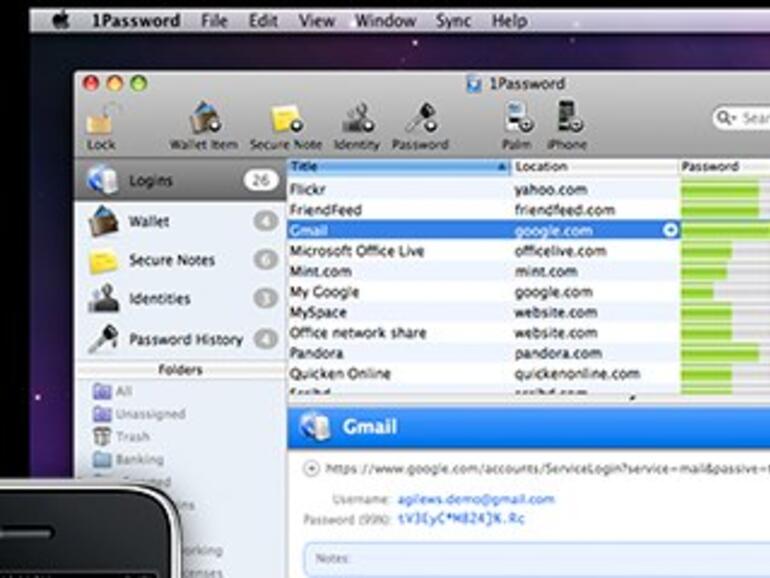Open the Sync menu
770x578 pixels.
[453, 21]
